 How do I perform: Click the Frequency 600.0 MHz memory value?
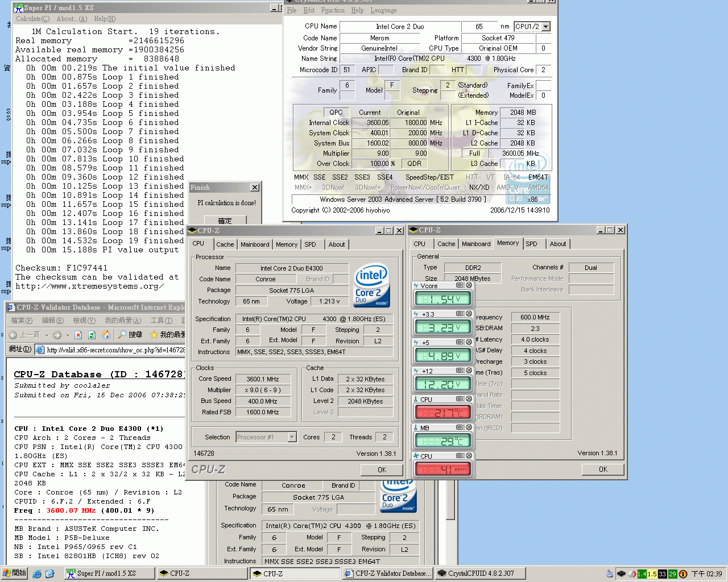point(535,317)
